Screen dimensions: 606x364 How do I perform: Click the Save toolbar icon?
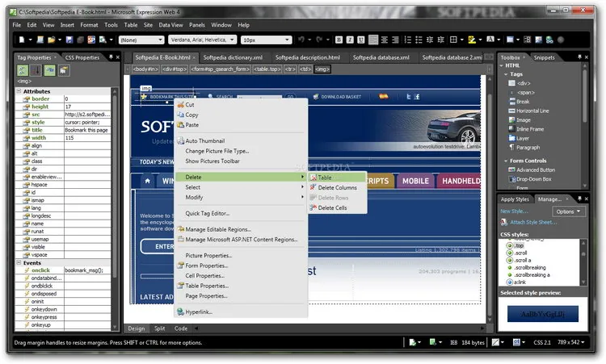click(x=69, y=40)
